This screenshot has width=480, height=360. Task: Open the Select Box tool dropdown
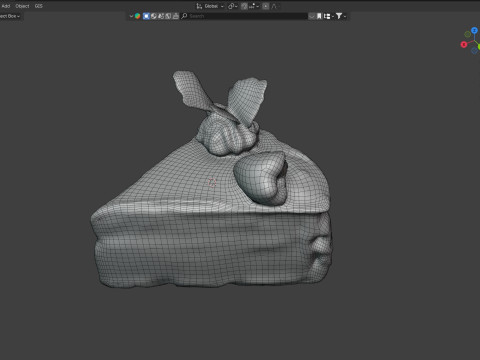coord(10,16)
